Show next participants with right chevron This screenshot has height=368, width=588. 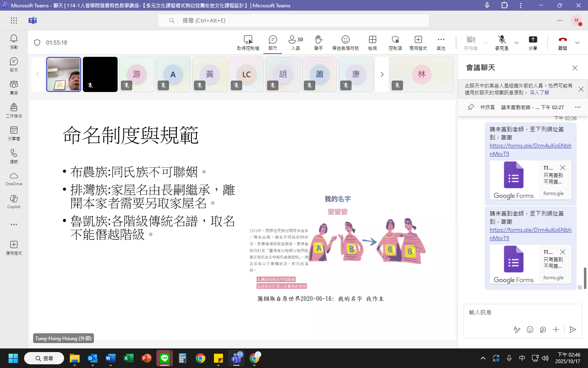(x=382, y=74)
